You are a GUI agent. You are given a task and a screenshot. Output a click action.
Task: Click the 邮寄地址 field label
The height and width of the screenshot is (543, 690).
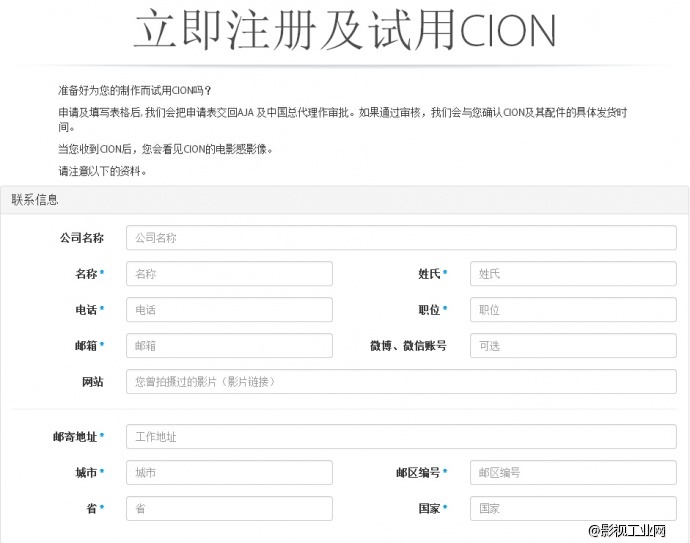75,437
